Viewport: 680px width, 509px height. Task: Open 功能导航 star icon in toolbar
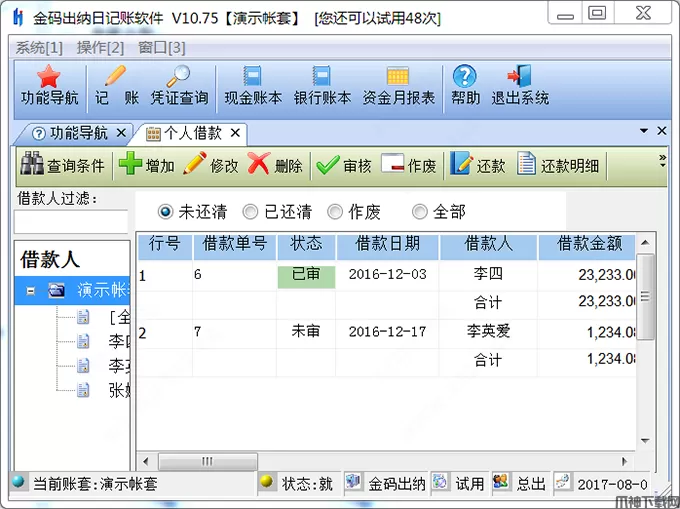point(49,76)
